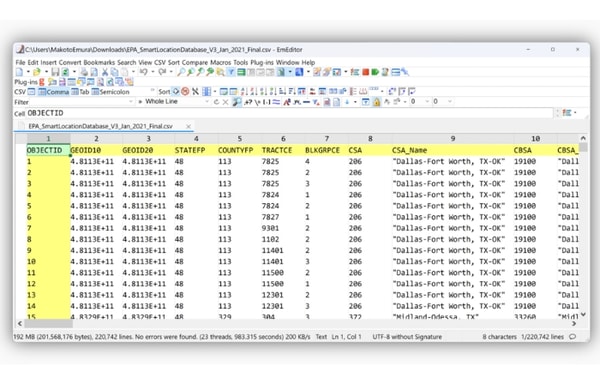Click Ln 1, Col 1 in status bar

346,337
